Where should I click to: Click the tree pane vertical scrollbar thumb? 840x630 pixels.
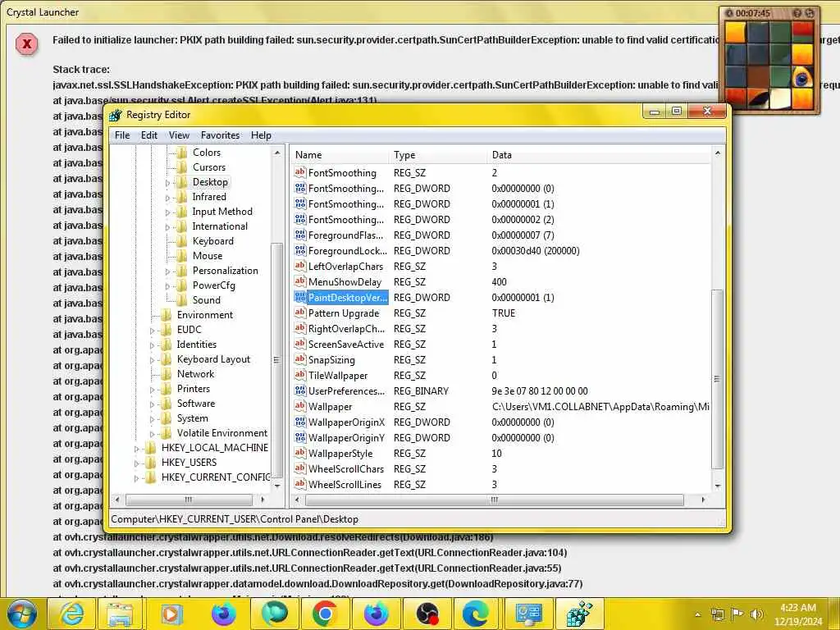276,359
